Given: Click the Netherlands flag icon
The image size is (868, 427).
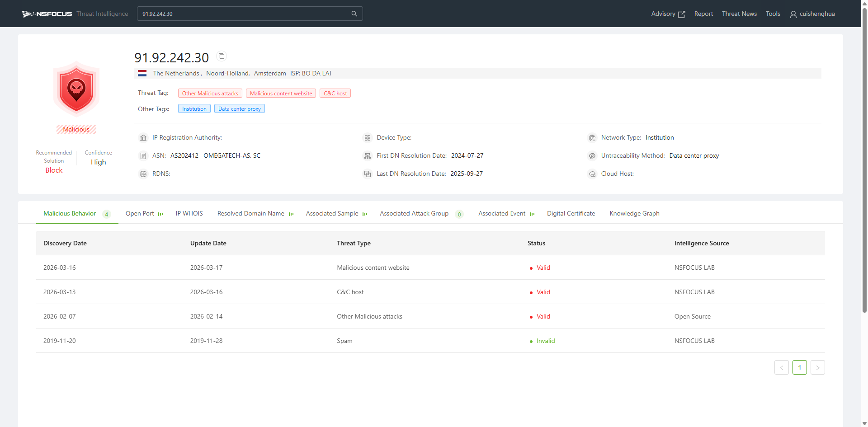Looking at the screenshot, I should tap(142, 73).
